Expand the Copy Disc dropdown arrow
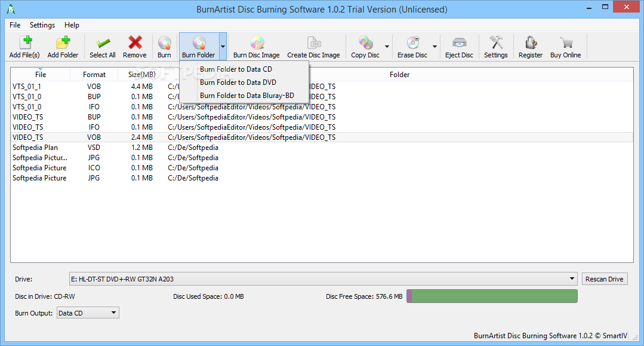The height and width of the screenshot is (346, 644). [x=387, y=47]
